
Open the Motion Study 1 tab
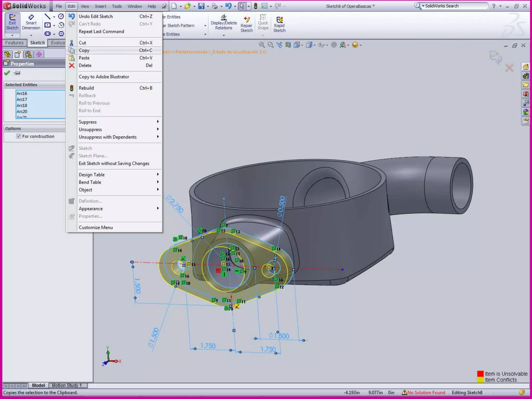pyautogui.click(x=66, y=385)
